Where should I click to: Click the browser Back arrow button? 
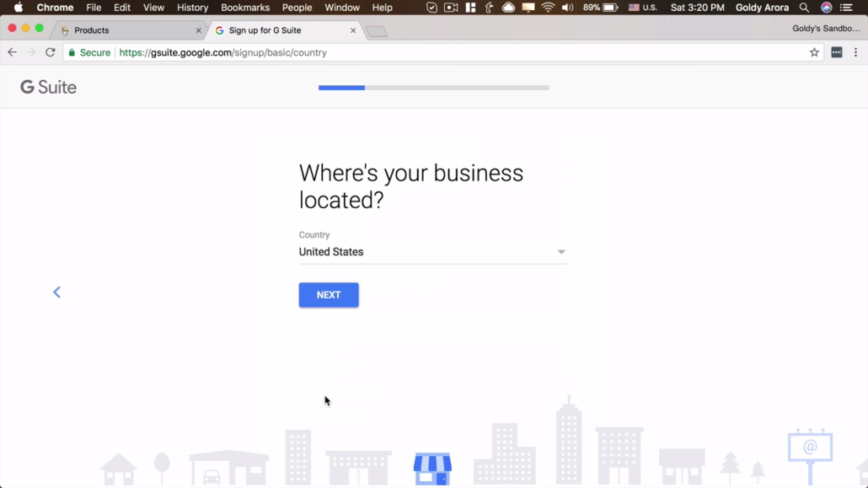pyautogui.click(x=12, y=52)
